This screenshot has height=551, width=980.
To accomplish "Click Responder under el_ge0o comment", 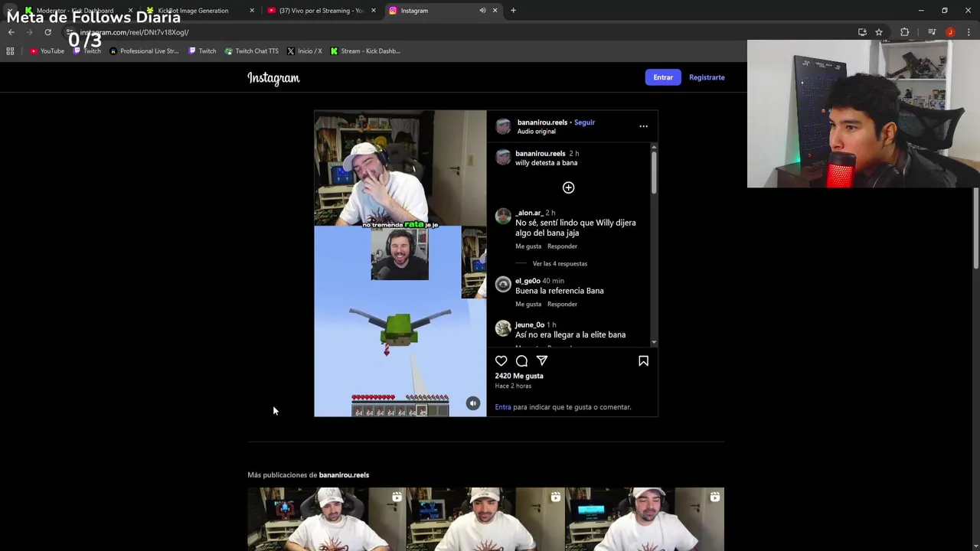I will 562,305.
